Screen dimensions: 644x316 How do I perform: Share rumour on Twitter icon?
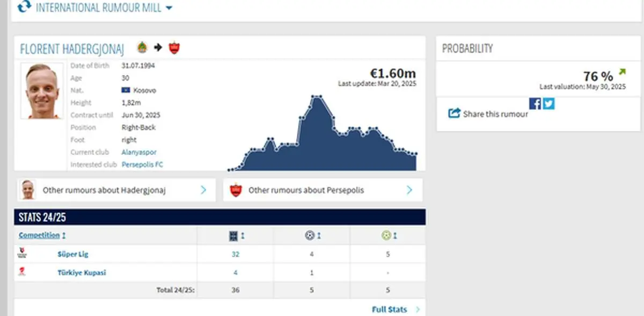click(x=548, y=104)
